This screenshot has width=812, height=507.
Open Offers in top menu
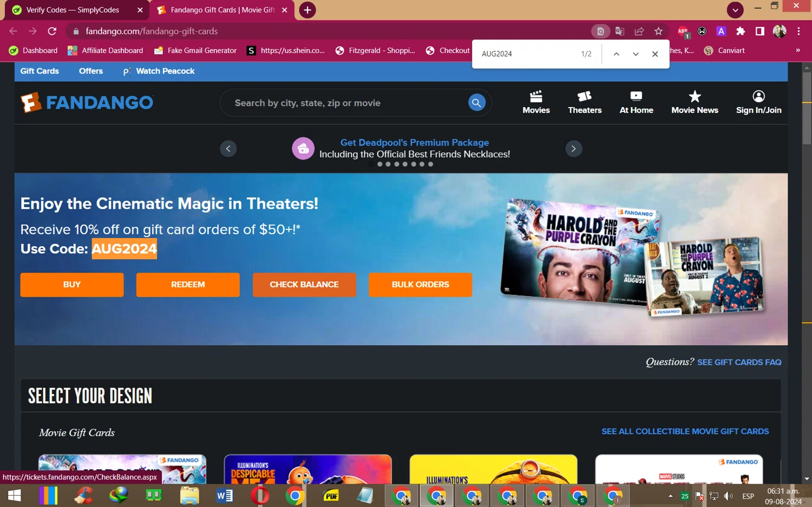pos(91,71)
